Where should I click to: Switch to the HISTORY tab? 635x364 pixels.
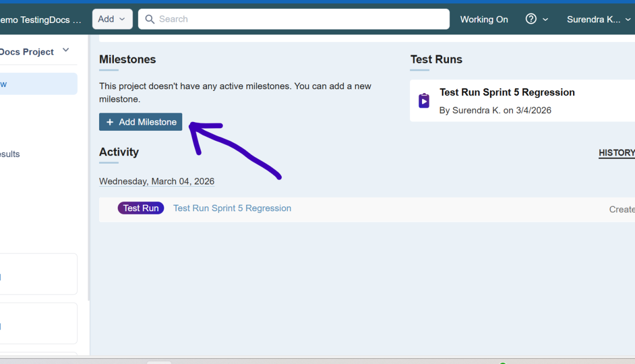(616, 153)
